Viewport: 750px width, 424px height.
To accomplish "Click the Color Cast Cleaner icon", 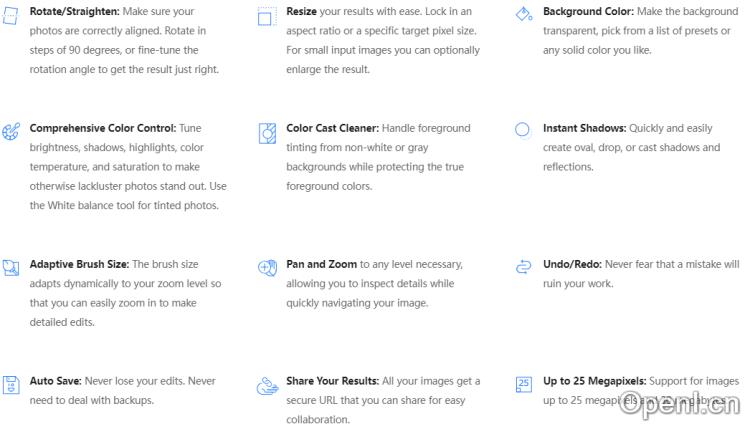I will [267, 132].
